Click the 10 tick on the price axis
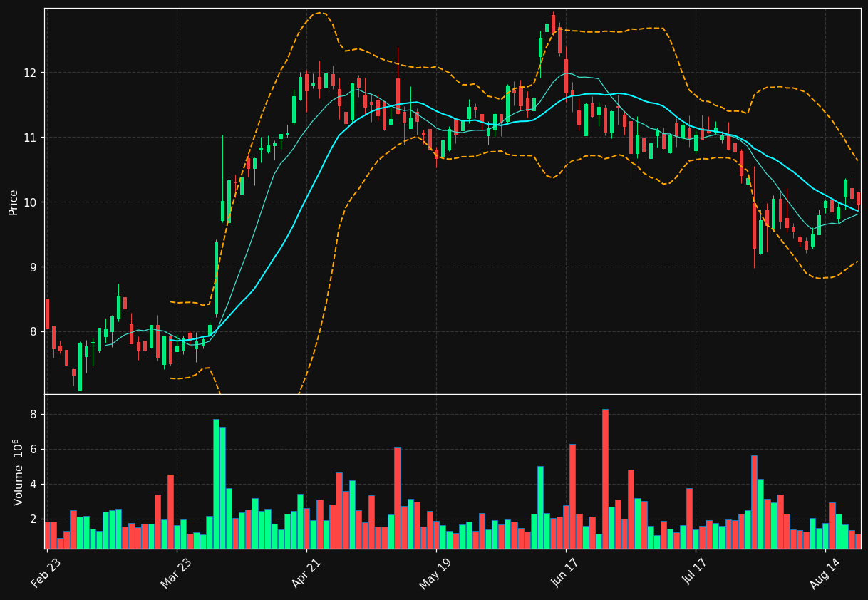 point(31,202)
